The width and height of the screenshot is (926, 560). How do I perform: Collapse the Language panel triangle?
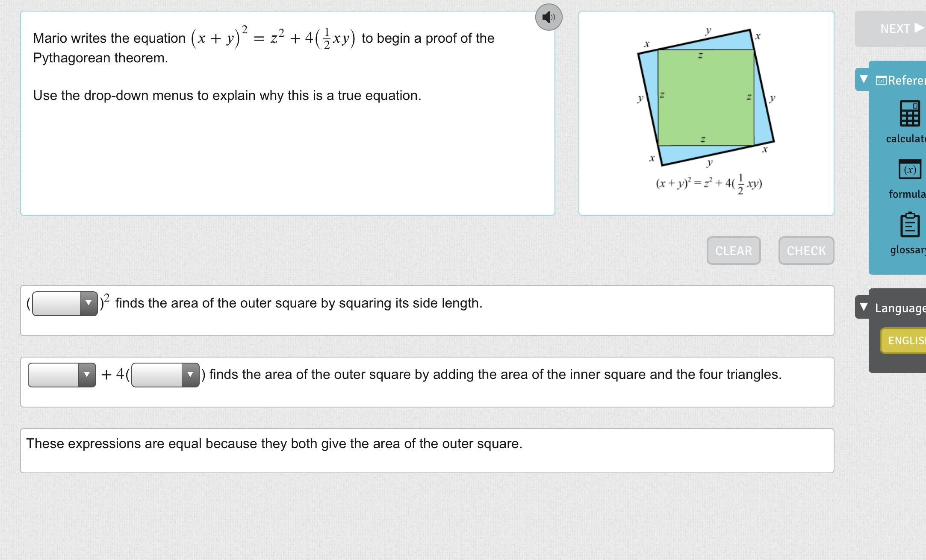tap(864, 307)
